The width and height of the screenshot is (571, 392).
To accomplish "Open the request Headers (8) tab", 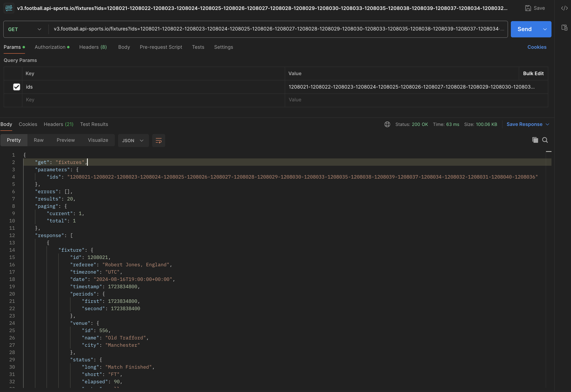I will [93, 47].
